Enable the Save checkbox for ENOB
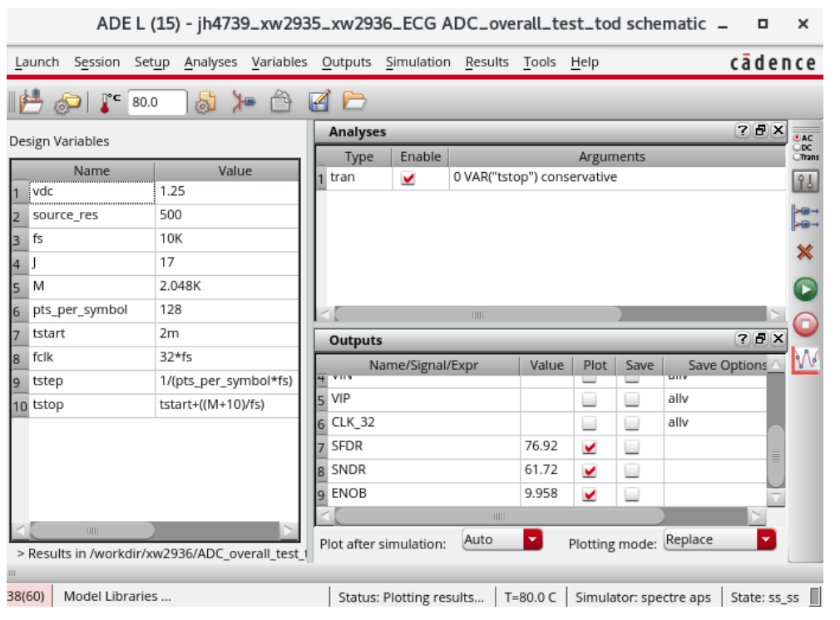 click(x=632, y=495)
